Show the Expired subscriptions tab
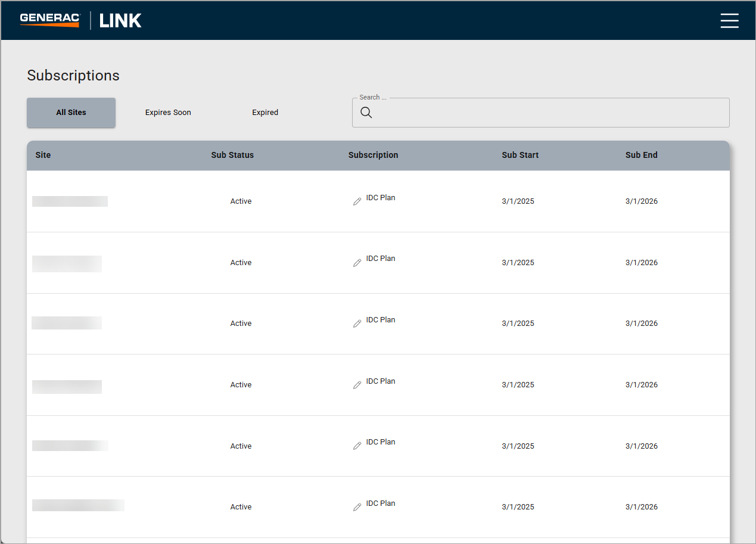 265,113
